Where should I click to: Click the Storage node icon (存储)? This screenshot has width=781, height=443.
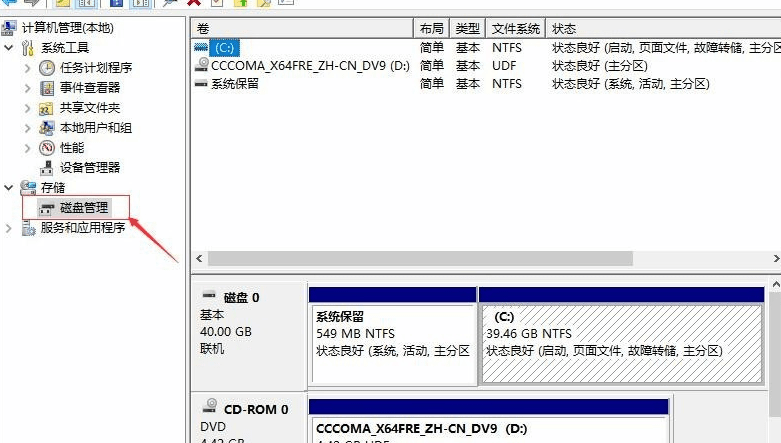[x=27, y=188]
